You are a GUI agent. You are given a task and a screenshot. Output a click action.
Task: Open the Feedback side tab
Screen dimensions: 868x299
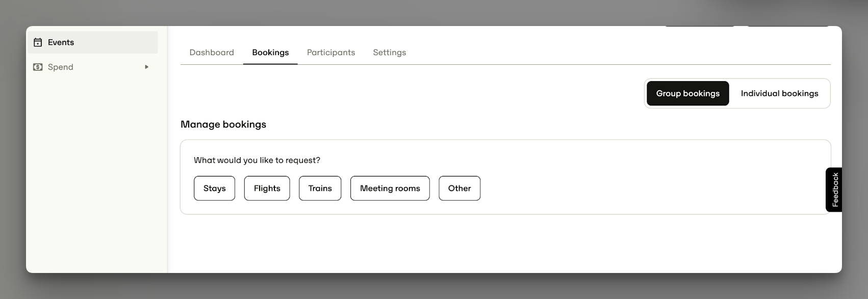point(834,190)
